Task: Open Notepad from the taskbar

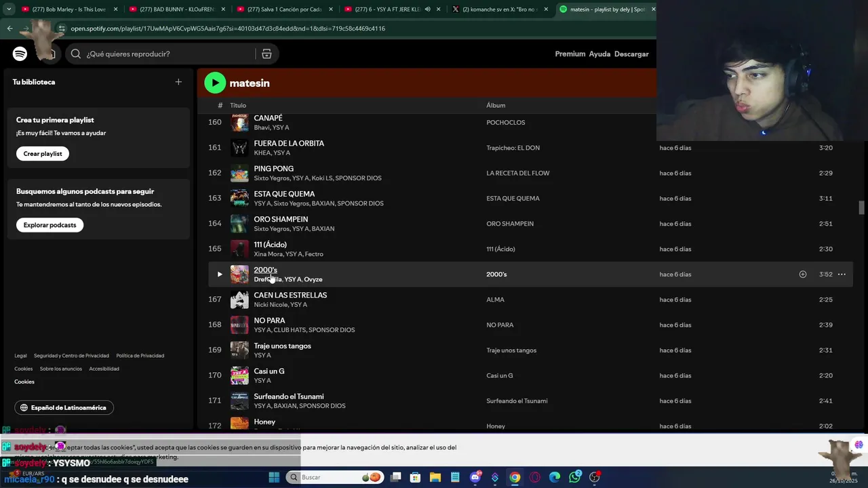Action: point(455,477)
